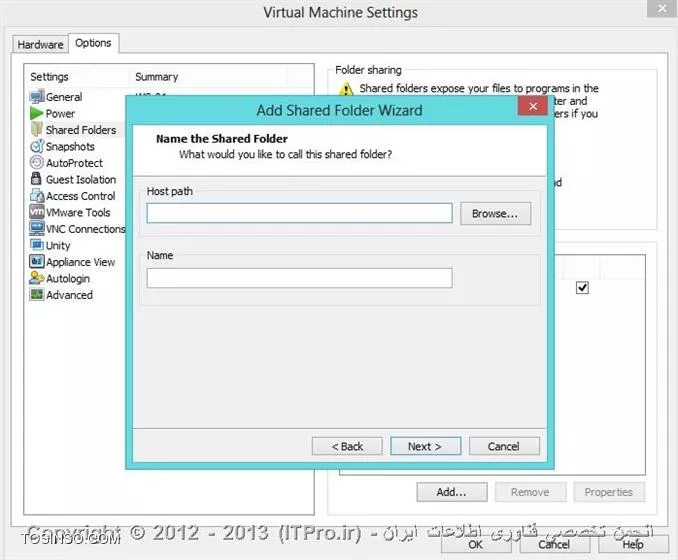Select the "Snapshots" settings row

click(77, 146)
